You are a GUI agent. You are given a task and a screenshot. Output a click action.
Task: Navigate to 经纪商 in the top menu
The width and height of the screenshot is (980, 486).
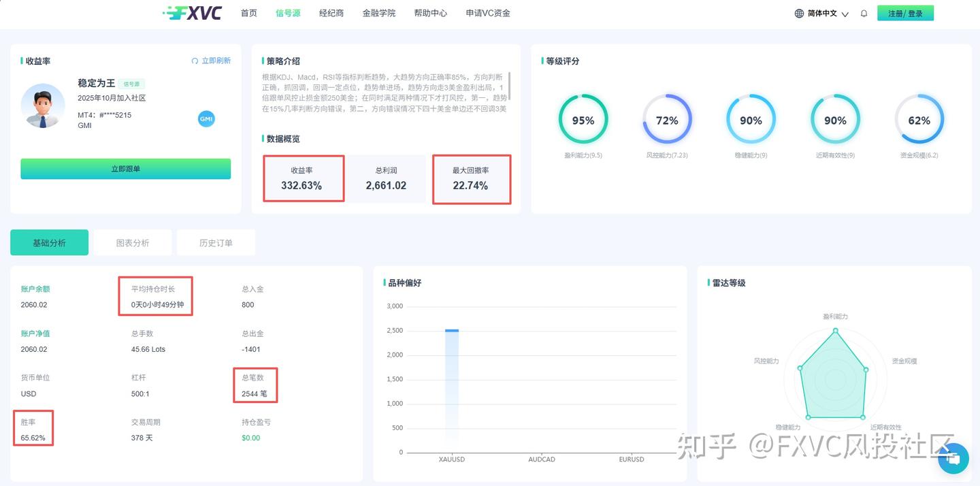pos(331,13)
